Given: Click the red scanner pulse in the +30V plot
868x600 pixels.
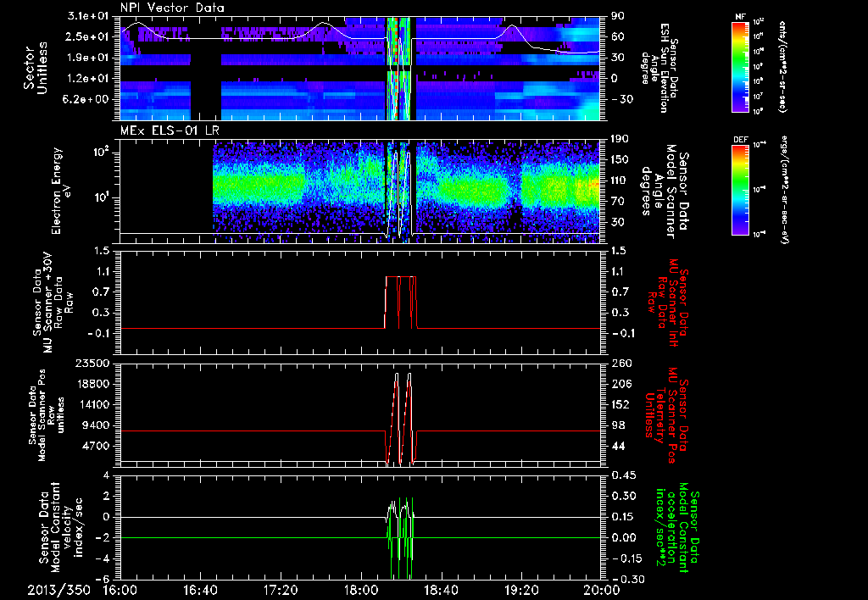Looking at the screenshot, I should (x=401, y=302).
